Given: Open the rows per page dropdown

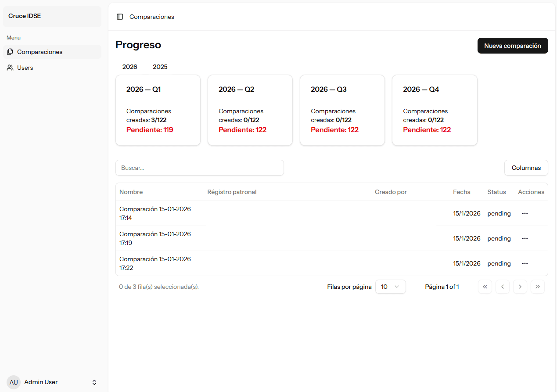Looking at the screenshot, I should (x=390, y=287).
